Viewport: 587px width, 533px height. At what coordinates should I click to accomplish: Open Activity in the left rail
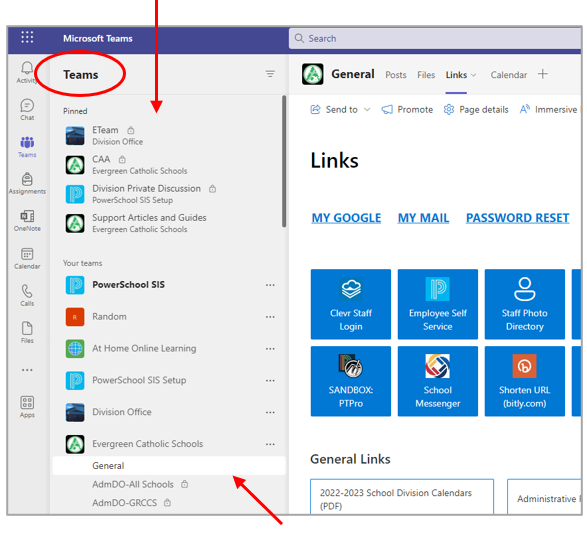(26, 72)
